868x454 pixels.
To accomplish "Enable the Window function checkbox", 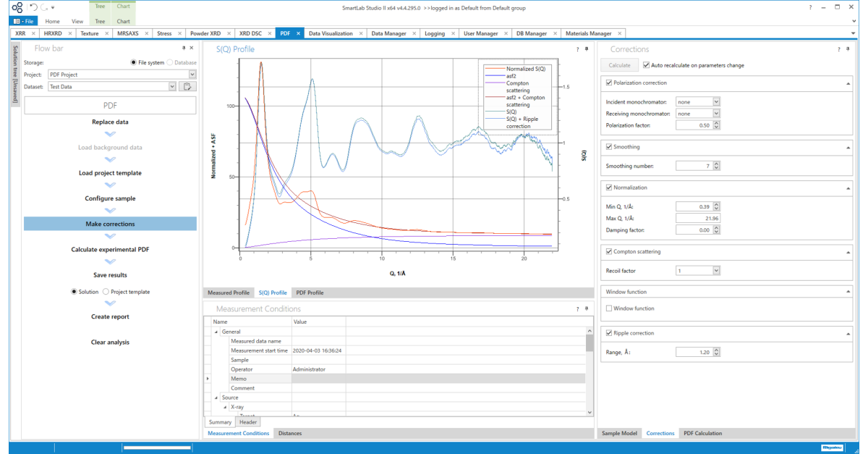I will coord(609,308).
